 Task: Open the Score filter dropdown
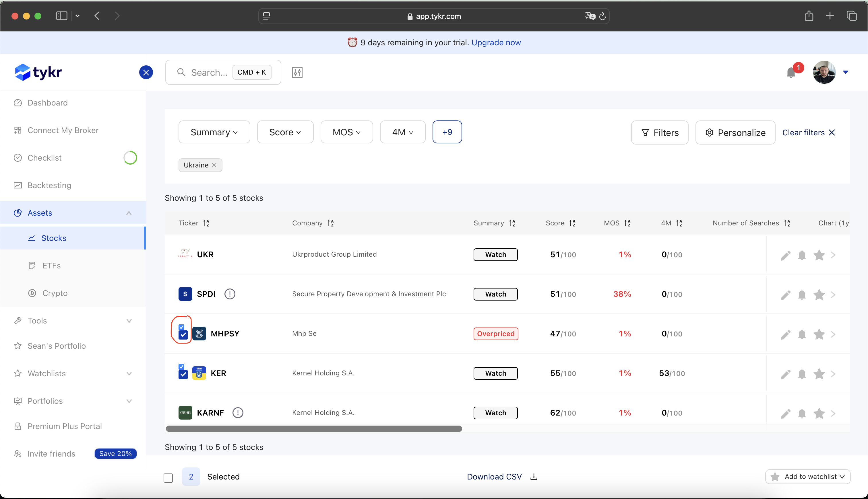point(285,132)
